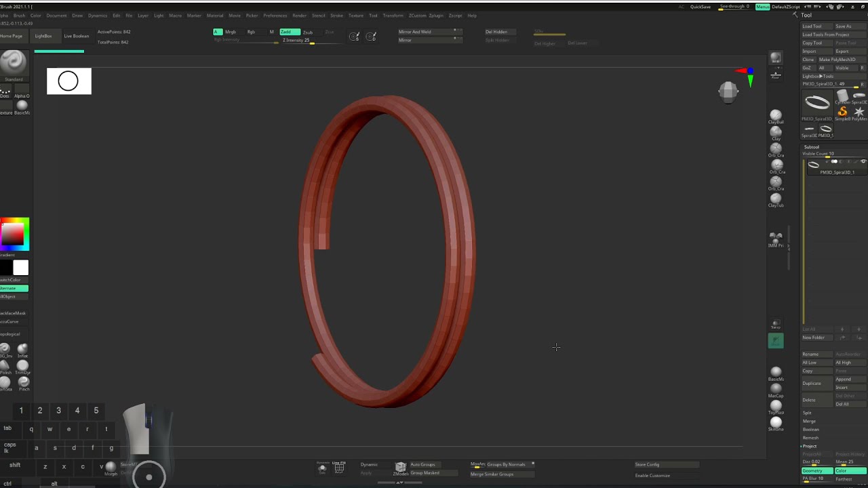Toggle visibility eye of PM3D_Spiral3D_1 subtool
868x488 pixels.
(863, 161)
